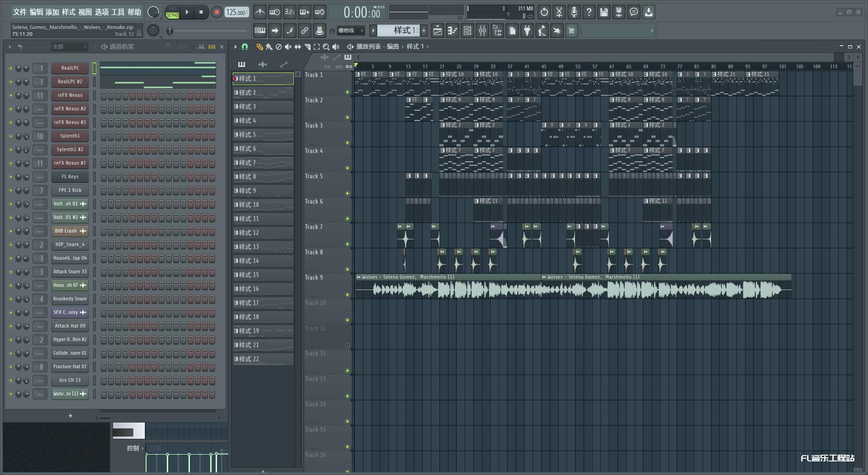
Task: Select 样式 10 in the pattern picker
Action: [263, 205]
